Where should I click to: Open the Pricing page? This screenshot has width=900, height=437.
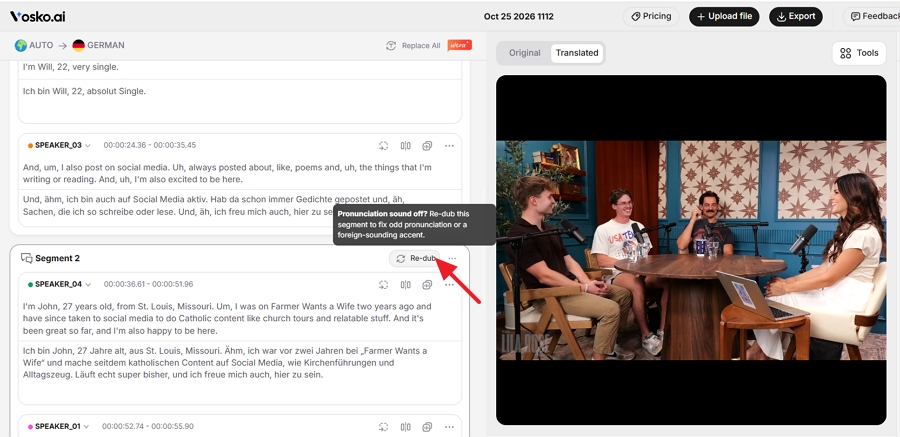click(651, 17)
